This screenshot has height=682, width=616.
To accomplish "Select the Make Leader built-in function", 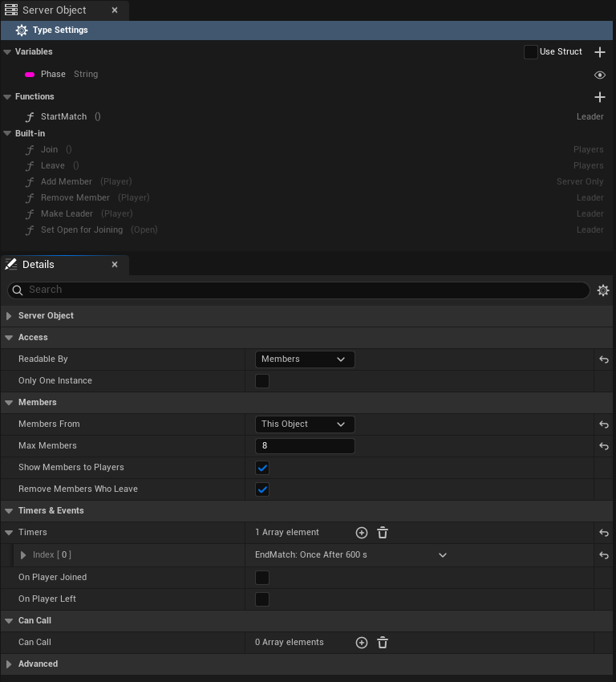I will (307, 213).
